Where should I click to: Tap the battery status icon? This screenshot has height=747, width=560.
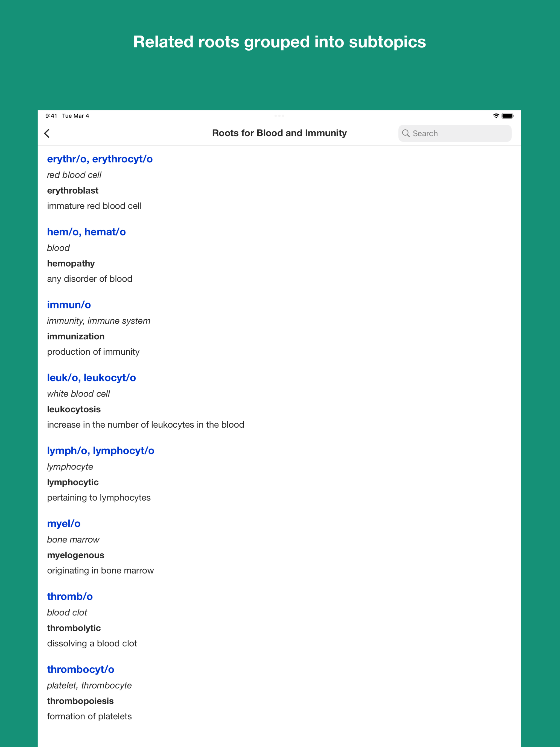tap(507, 116)
